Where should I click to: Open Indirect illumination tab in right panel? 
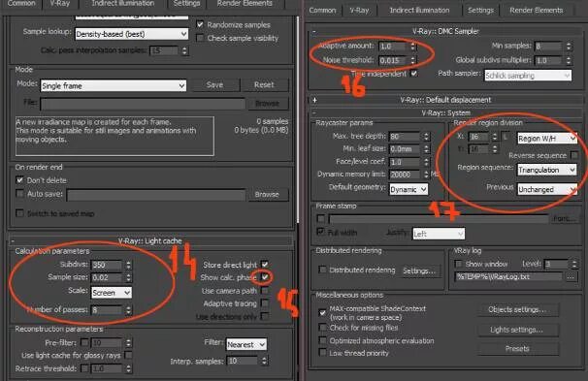point(419,11)
